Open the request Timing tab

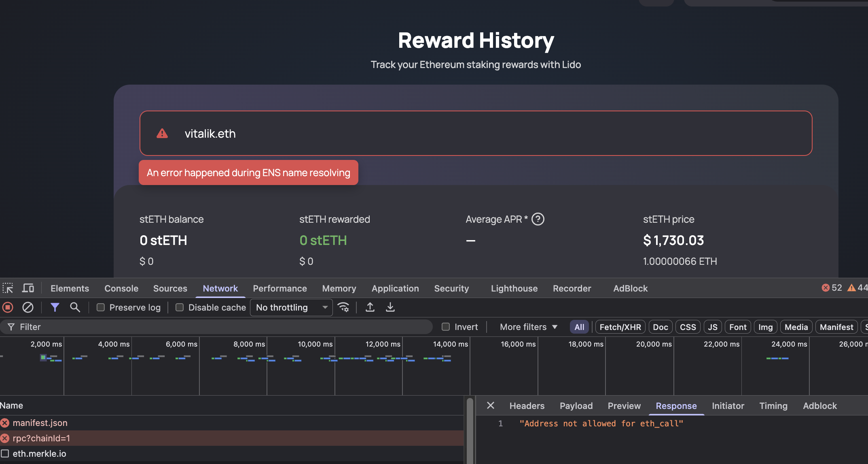tap(773, 406)
